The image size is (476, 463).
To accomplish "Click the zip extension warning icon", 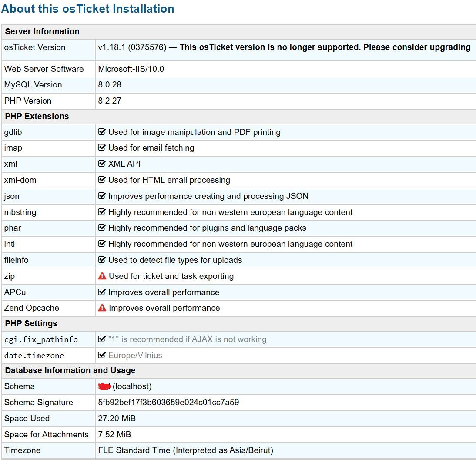I will (x=102, y=276).
